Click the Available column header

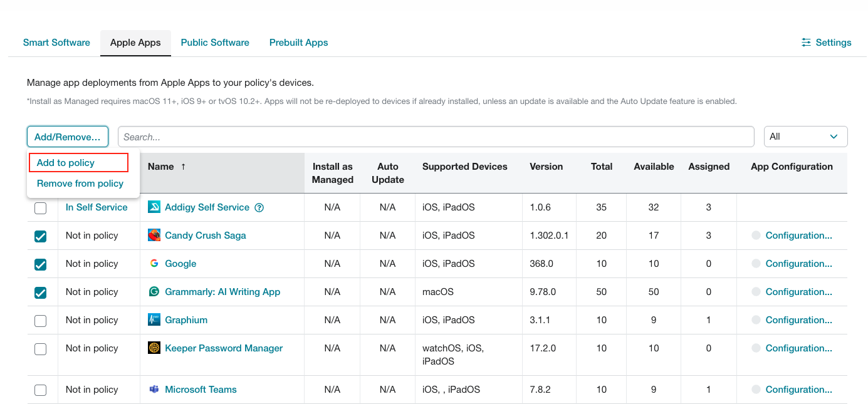click(654, 167)
